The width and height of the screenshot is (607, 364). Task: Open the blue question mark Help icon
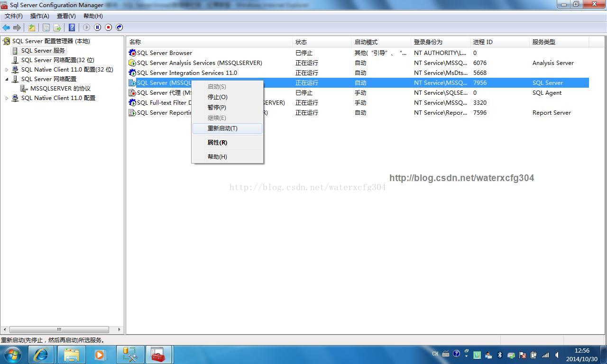click(72, 27)
